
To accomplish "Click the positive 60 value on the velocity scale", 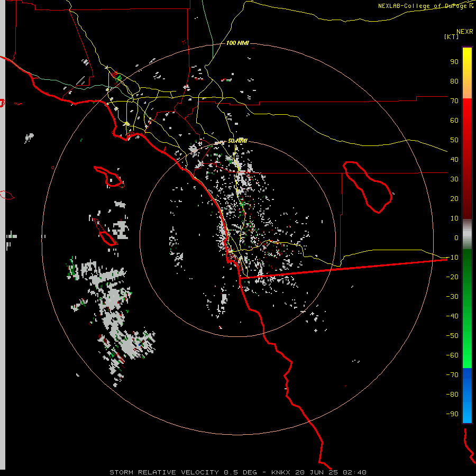I will click(x=454, y=120).
